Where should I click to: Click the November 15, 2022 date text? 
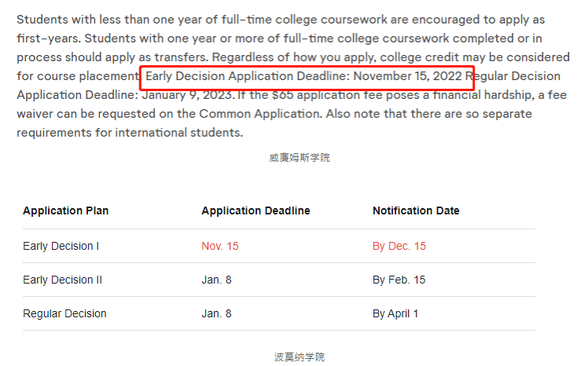[408, 76]
